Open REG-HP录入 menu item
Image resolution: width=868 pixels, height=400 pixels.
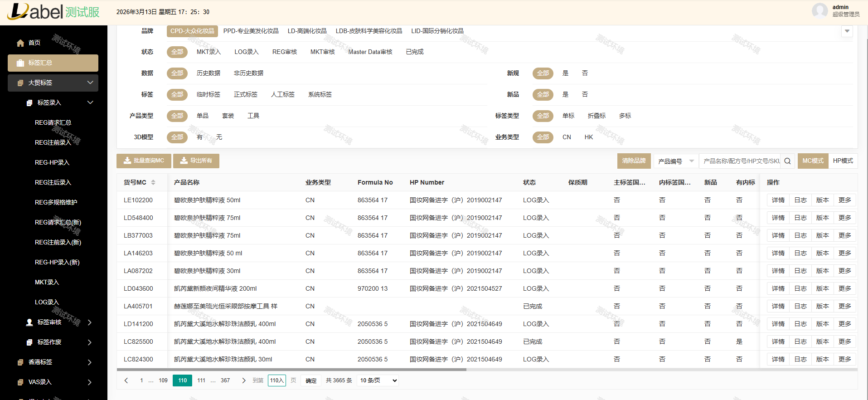point(52,162)
